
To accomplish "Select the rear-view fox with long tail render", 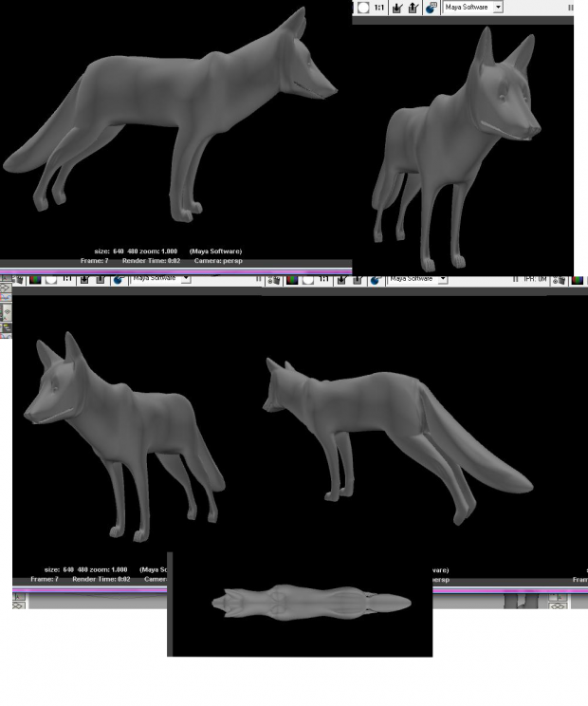I will point(397,441).
